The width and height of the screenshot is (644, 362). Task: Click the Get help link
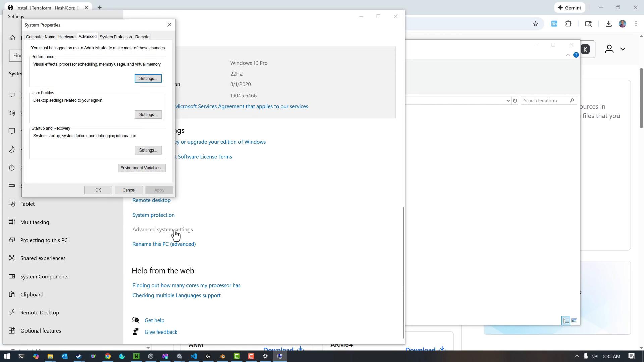coord(154,320)
